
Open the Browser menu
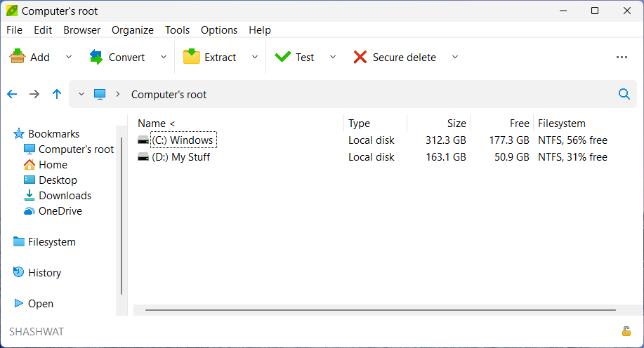81,30
